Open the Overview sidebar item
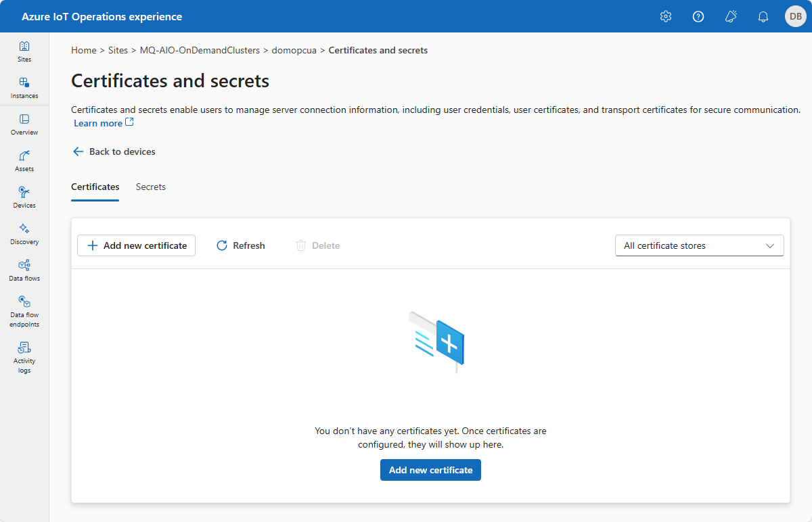Image resolution: width=812 pixels, height=522 pixels. coord(24,124)
